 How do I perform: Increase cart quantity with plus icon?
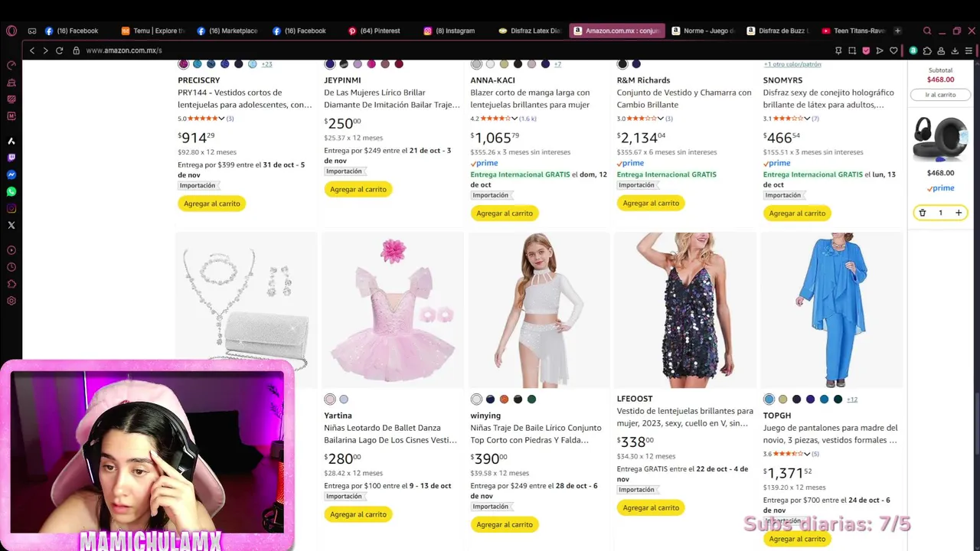(958, 213)
